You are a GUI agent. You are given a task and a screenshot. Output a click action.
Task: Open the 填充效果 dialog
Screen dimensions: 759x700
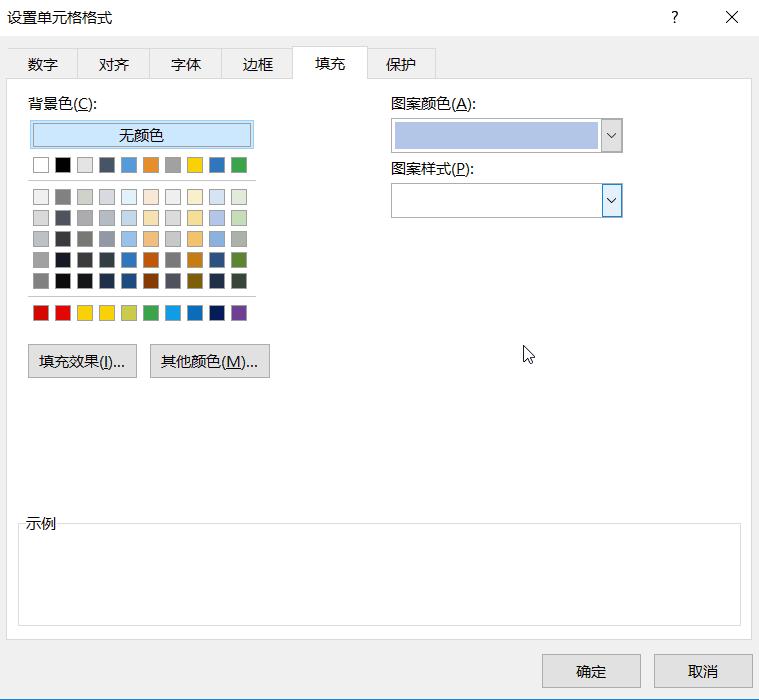(x=82, y=362)
